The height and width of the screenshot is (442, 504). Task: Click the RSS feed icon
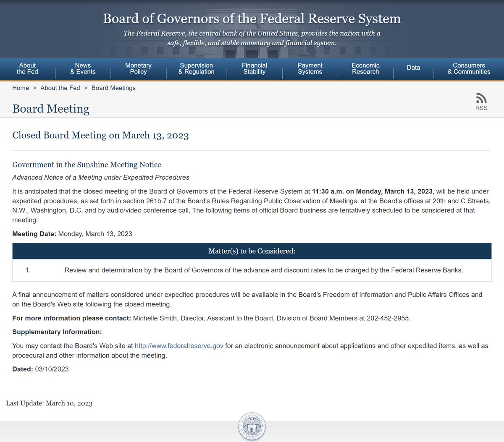pos(481,98)
